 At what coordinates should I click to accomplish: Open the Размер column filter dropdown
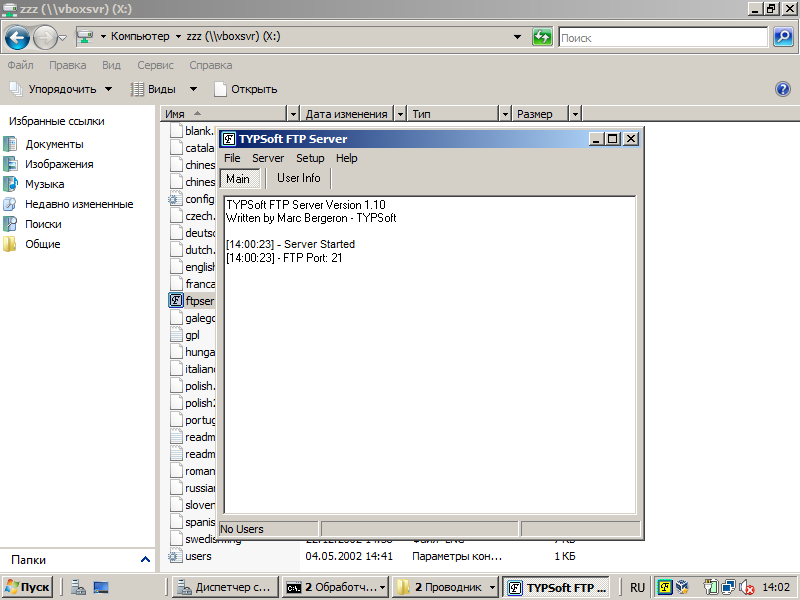575,114
